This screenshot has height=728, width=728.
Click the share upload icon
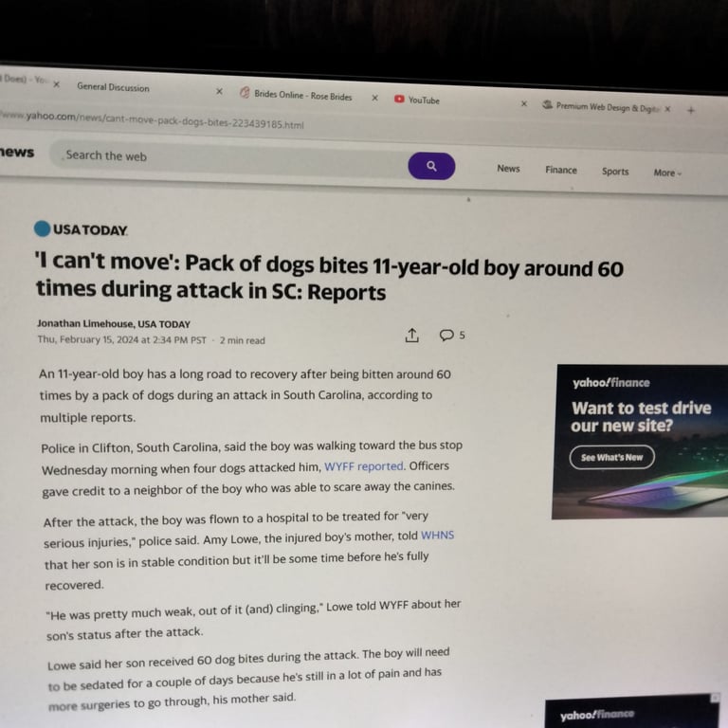(x=411, y=336)
